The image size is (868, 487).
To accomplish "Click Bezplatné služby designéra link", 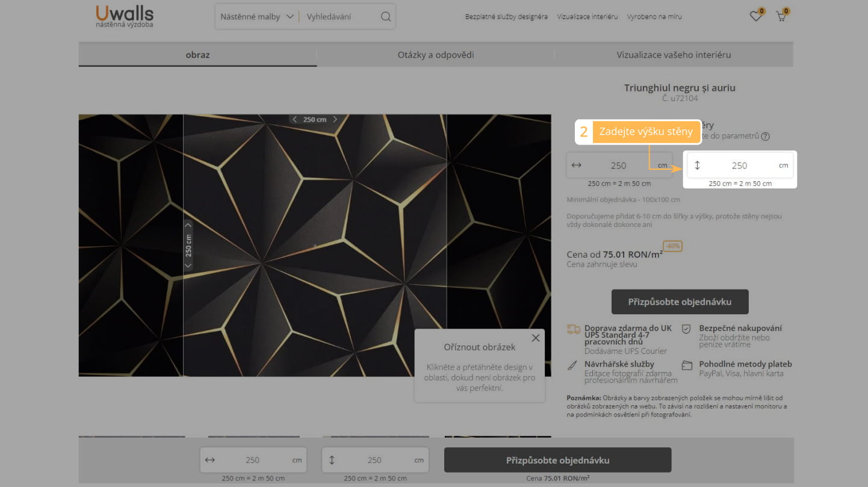I will [506, 17].
